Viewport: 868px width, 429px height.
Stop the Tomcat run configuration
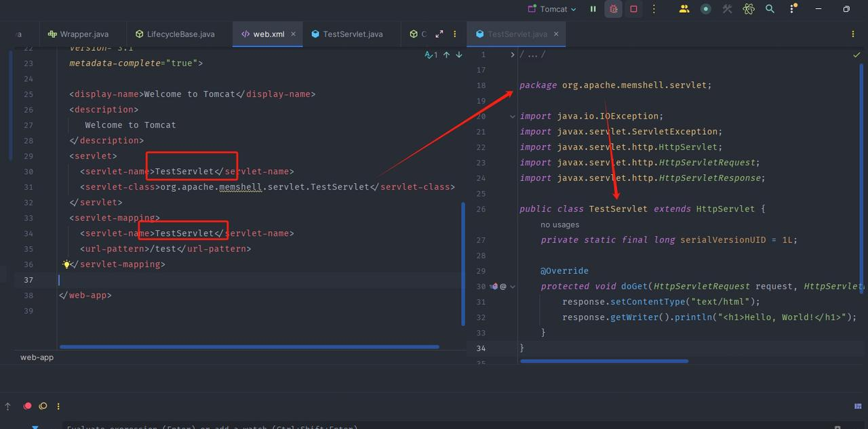(x=633, y=9)
